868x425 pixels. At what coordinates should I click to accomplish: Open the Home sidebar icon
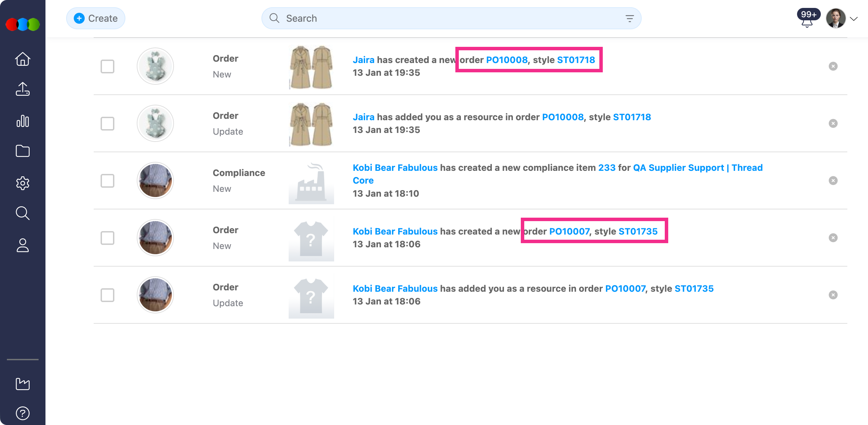click(x=23, y=59)
